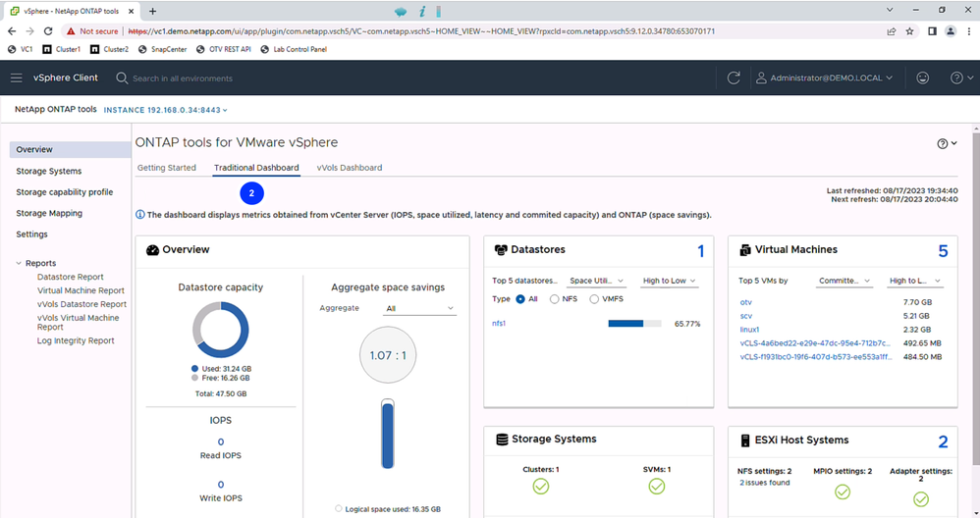Click the Storage Systems Clusters green checkmark
The width and height of the screenshot is (980, 518).
[540, 487]
